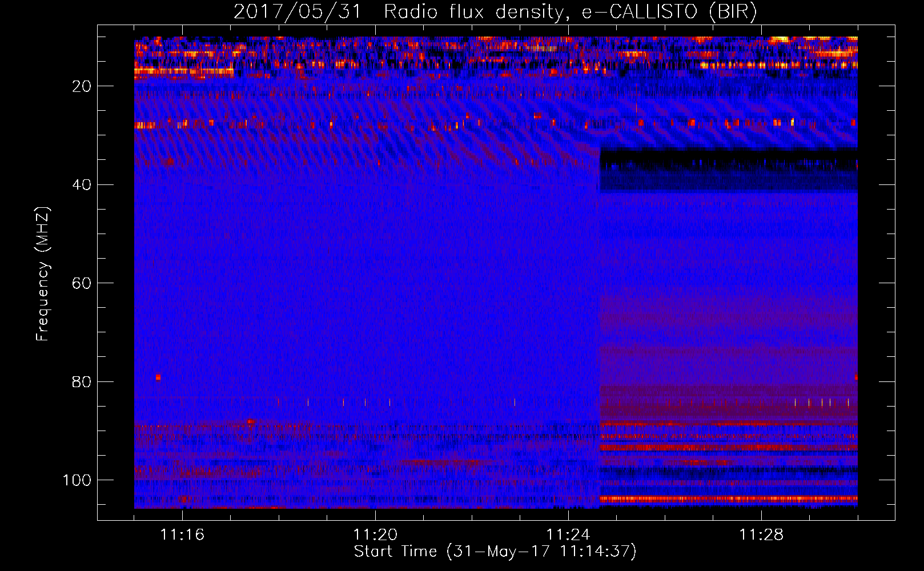Click the '60' frequency tick label
This screenshot has width=924, height=571.
[x=82, y=283]
